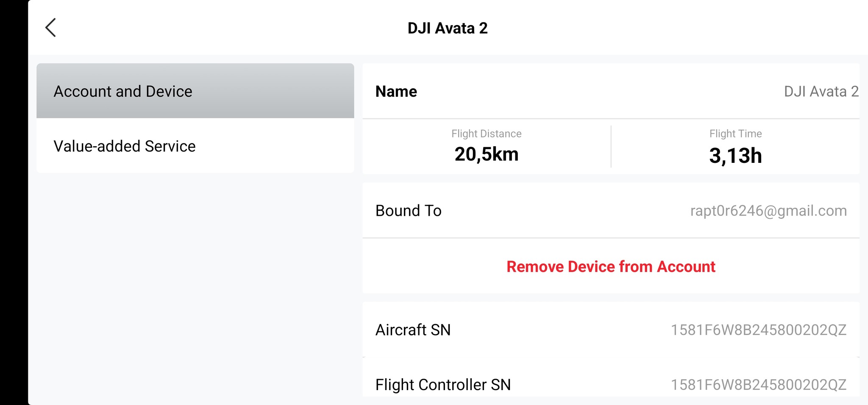Image resolution: width=868 pixels, height=405 pixels.
Task: Tap the back arrow icon
Action: tap(51, 28)
